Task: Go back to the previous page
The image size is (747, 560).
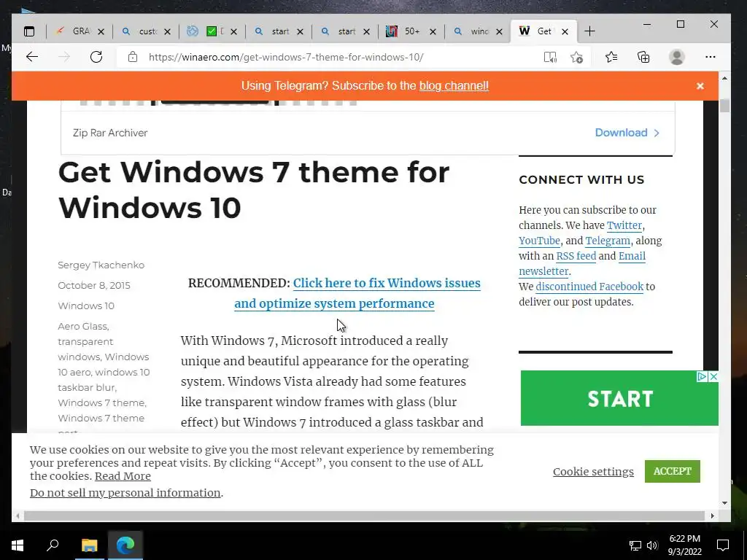Action: click(x=32, y=57)
